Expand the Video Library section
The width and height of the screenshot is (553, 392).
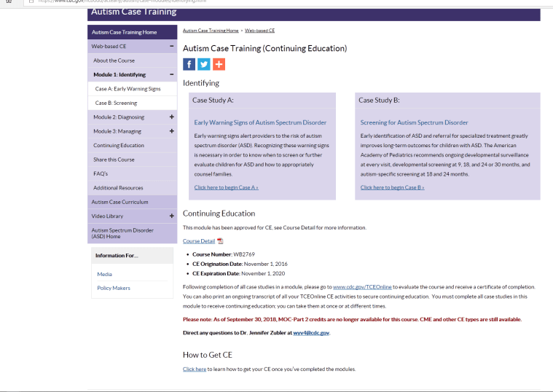tap(171, 216)
